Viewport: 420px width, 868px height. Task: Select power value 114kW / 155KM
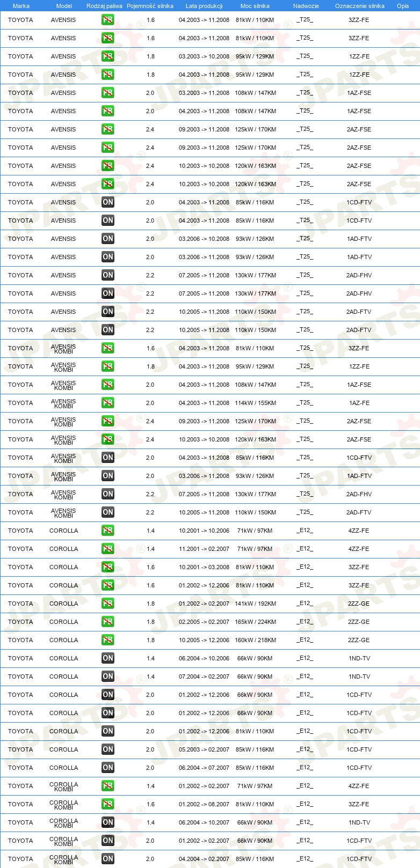256,403
